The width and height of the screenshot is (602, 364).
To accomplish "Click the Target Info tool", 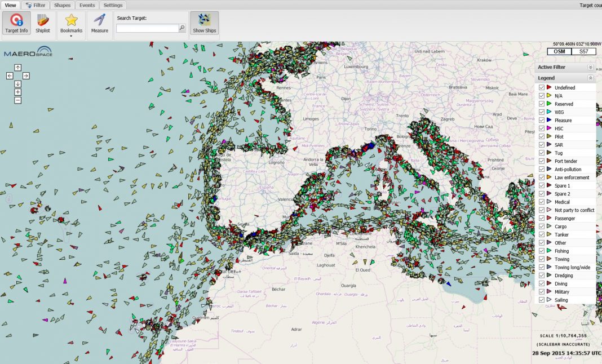I will coord(16,23).
